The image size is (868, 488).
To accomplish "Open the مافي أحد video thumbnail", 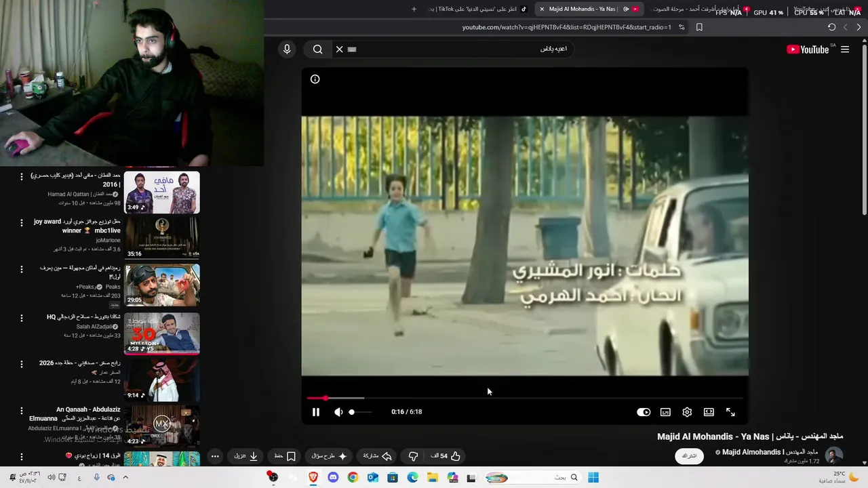I will [162, 192].
